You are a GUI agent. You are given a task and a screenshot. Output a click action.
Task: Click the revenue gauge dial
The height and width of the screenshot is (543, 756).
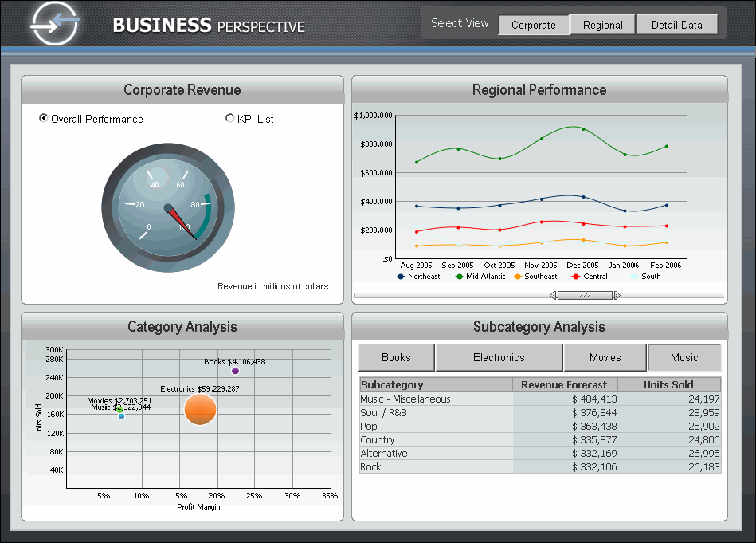pos(168,207)
